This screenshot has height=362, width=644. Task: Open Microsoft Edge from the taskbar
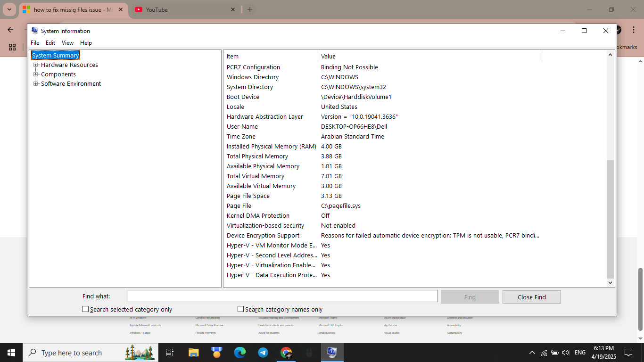(240, 353)
